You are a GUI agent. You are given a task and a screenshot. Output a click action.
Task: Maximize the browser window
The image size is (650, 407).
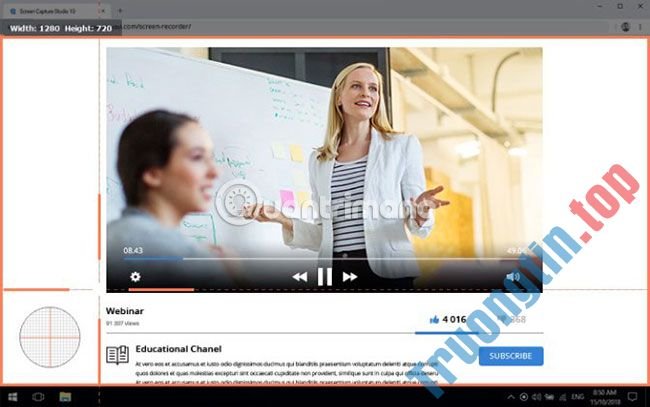[x=620, y=6]
